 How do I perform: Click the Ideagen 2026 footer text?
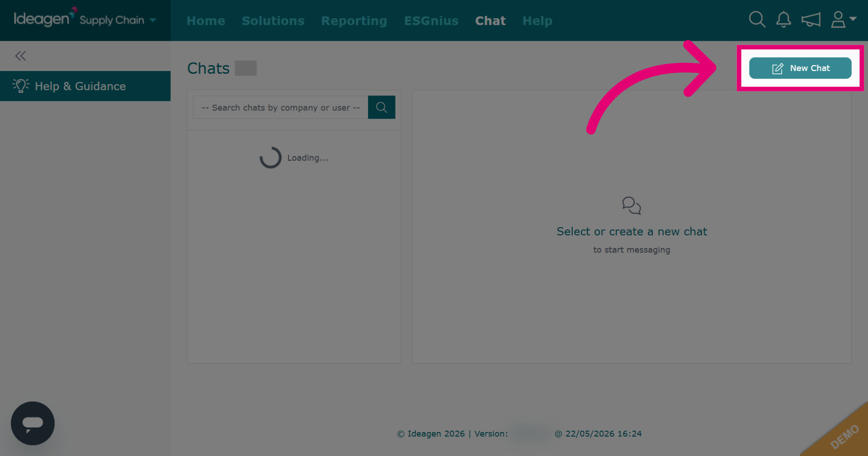[x=431, y=433]
